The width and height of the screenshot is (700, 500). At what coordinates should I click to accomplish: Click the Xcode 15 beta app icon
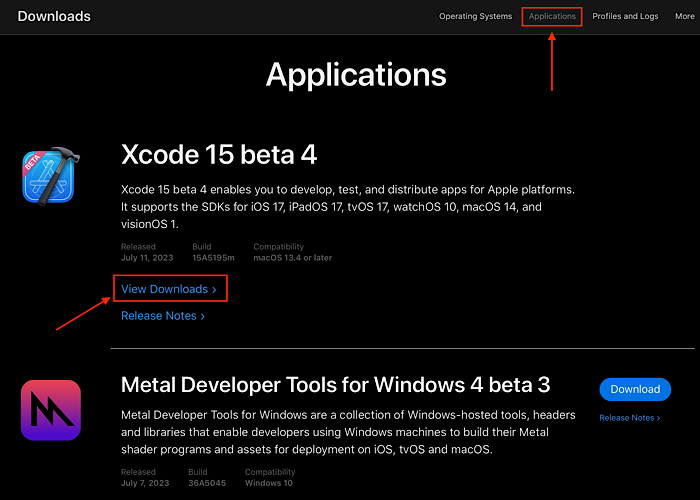[51, 177]
